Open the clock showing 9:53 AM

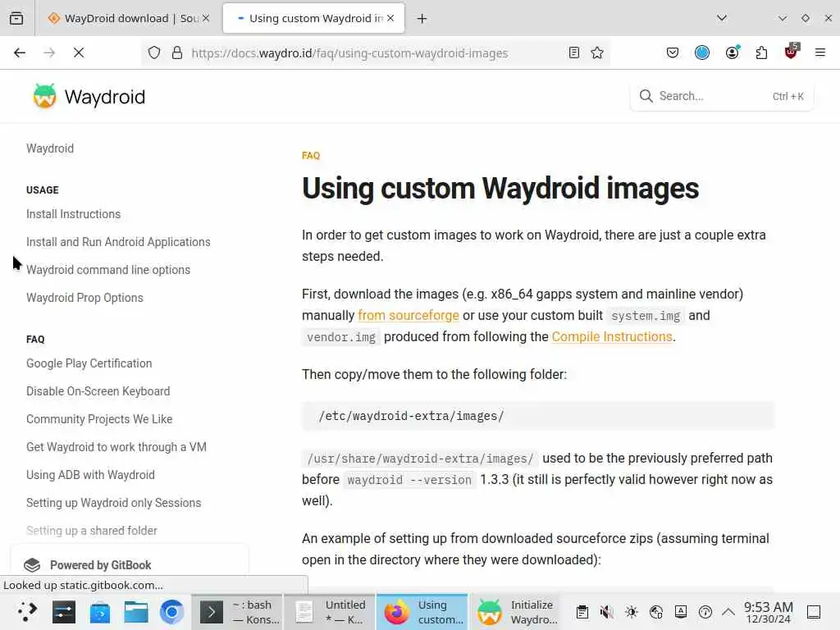tap(768, 612)
